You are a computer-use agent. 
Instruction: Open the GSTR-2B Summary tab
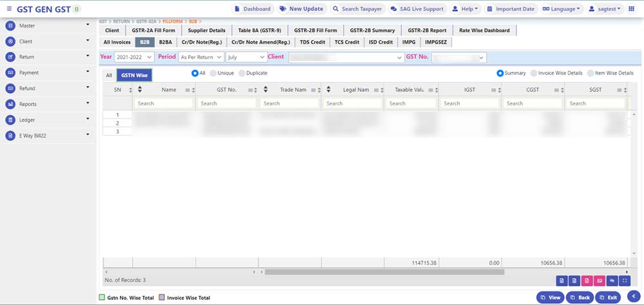pos(373,30)
